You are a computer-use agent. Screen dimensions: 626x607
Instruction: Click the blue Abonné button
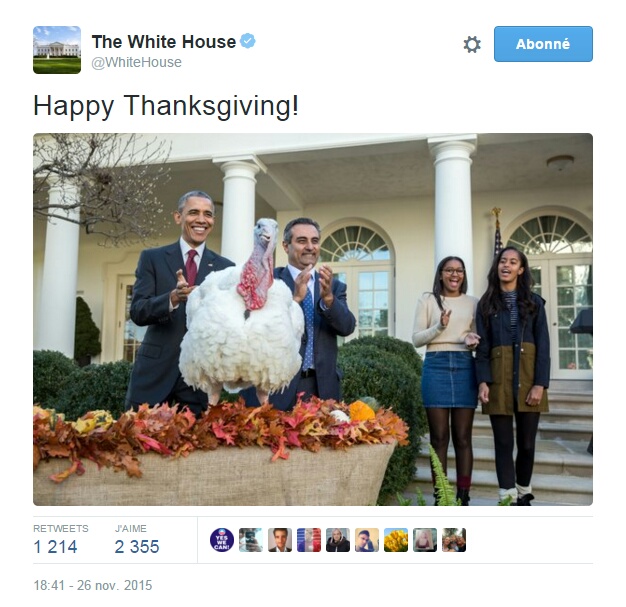(x=543, y=44)
